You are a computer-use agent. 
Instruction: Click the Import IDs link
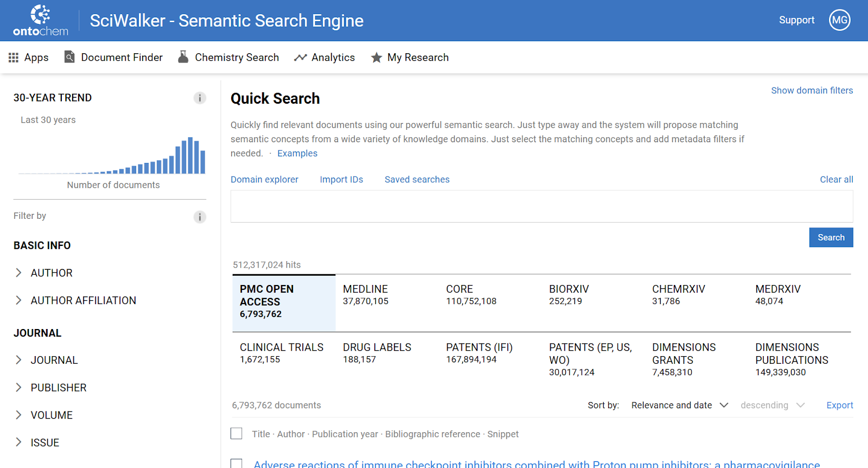[341, 179]
